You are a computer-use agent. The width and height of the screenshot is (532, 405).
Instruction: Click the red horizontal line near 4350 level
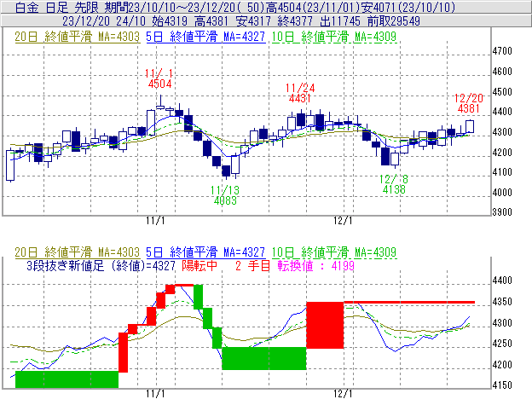point(409,302)
